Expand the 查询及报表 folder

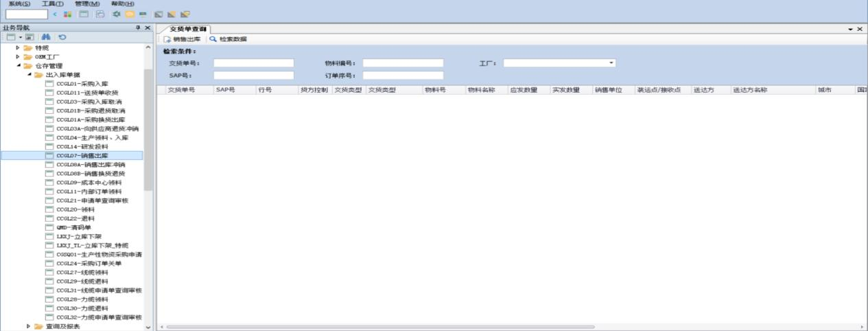pyautogui.click(x=28, y=326)
